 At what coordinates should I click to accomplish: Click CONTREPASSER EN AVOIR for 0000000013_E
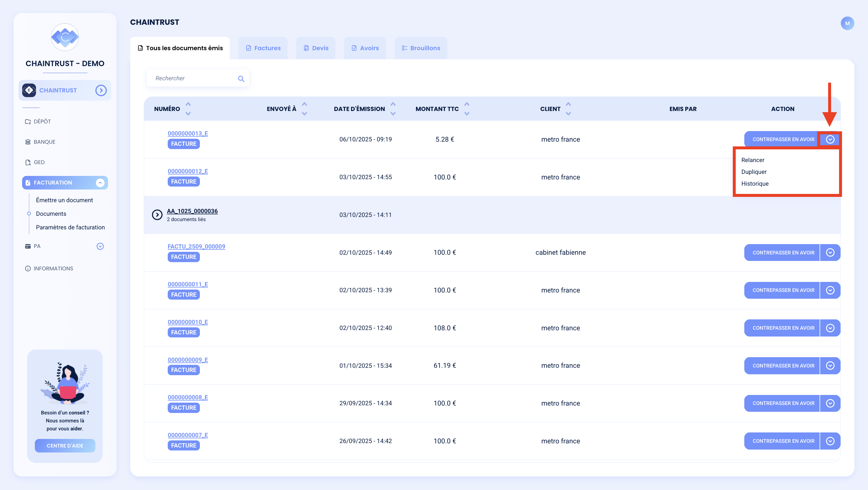782,139
